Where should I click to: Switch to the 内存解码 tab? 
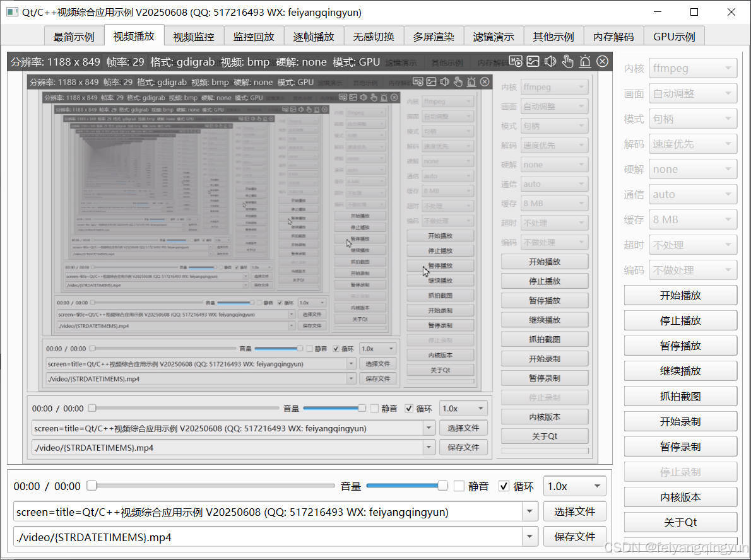(x=613, y=37)
